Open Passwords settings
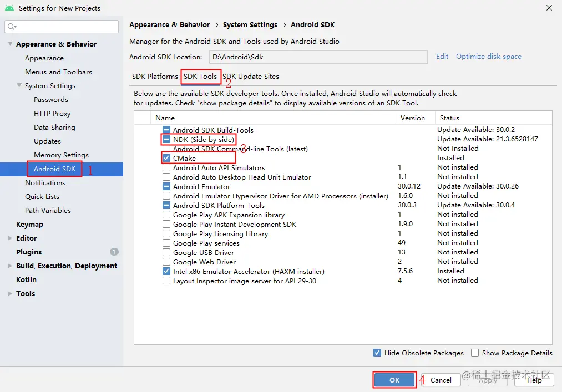 click(51, 100)
